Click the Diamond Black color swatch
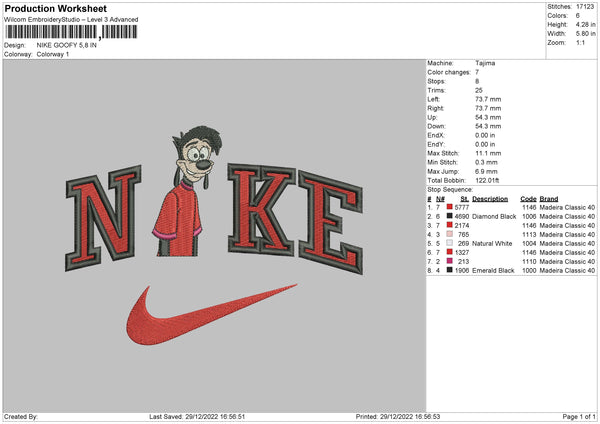 [450, 216]
